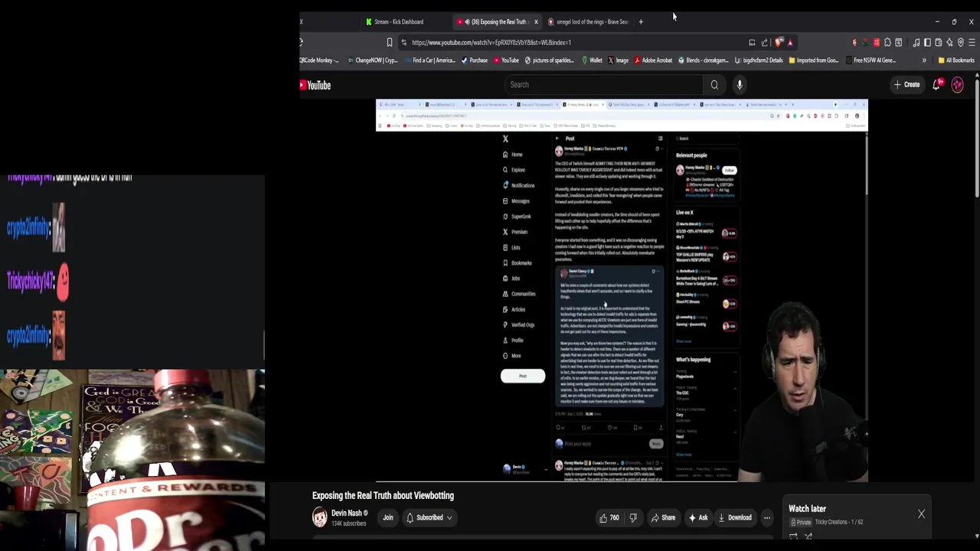Open the Find a Car | America... bookmark
This screenshot has width=980, height=551.
click(430, 60)
